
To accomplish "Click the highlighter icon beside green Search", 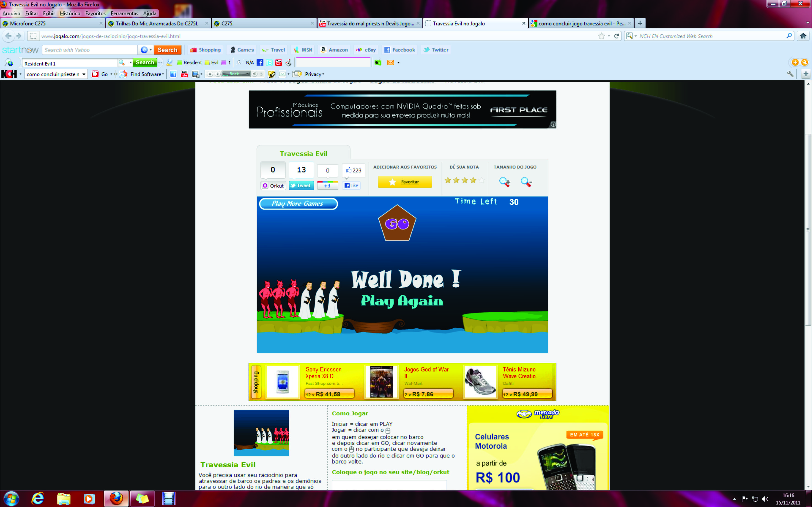I will click(169, 62).
